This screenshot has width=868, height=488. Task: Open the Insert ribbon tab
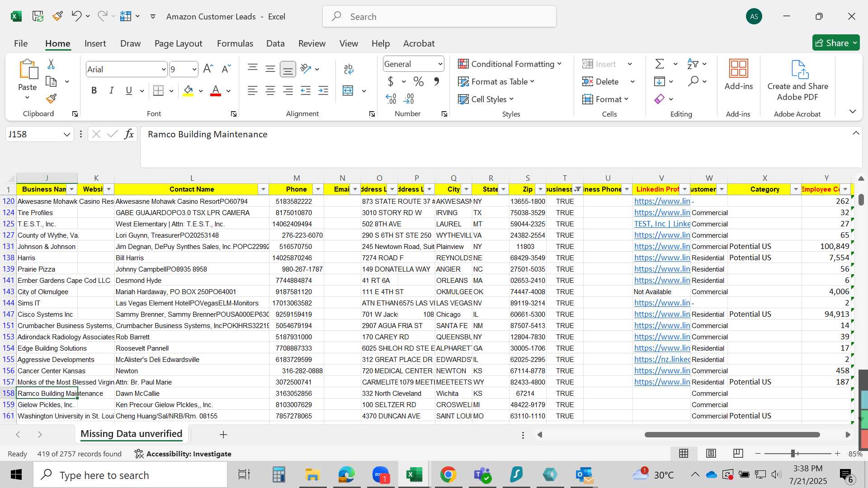[95, 43]
